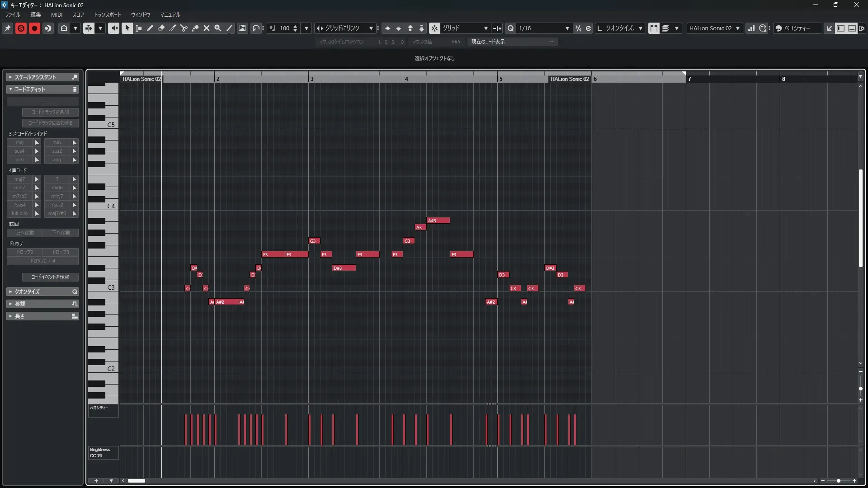The height and width of the screenshot is (488, 868).
Task: Pick the Mute X tool
Action: 207,28
